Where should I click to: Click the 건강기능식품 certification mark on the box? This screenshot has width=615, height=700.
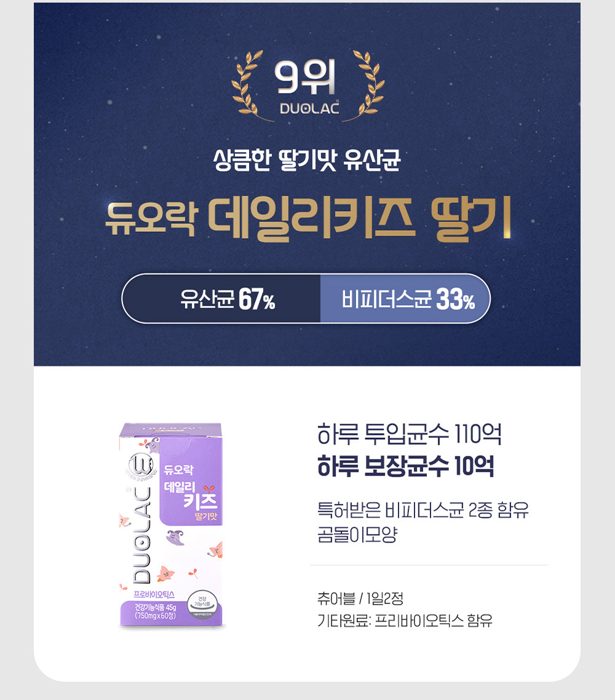coord(202,604)
